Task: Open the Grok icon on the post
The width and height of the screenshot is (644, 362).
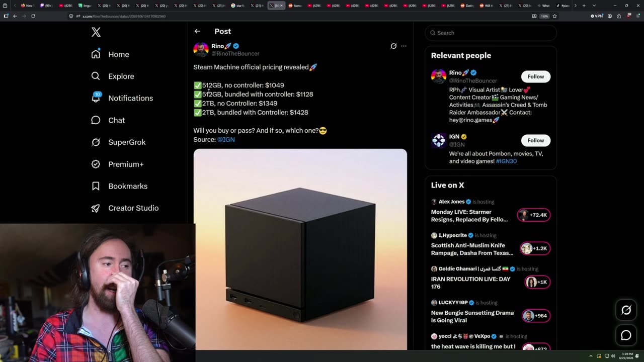Action: (x=393, y=46)
